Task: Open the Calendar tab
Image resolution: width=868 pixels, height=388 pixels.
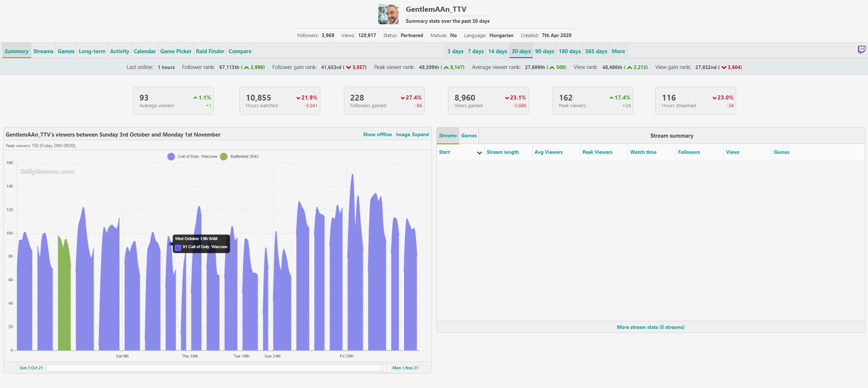Action: (x=144, y=51)
